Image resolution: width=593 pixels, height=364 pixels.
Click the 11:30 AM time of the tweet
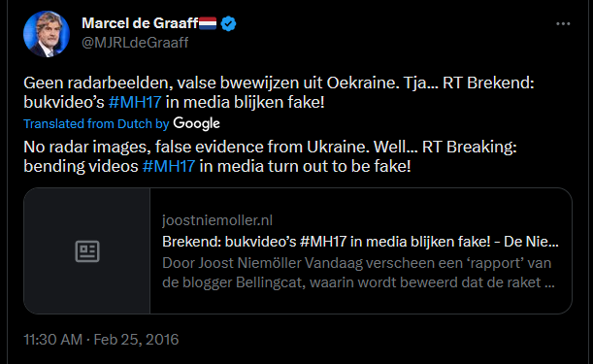coord(53,340)
